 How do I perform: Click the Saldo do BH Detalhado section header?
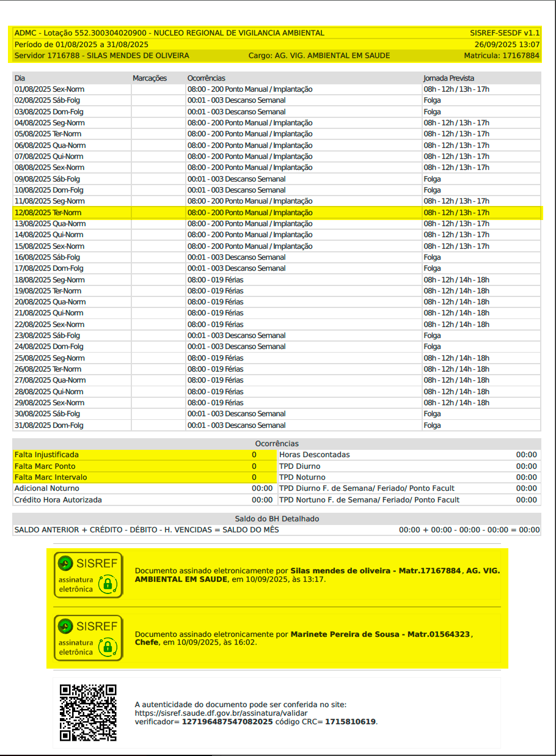pyautogui.click(x=277, y=519)
